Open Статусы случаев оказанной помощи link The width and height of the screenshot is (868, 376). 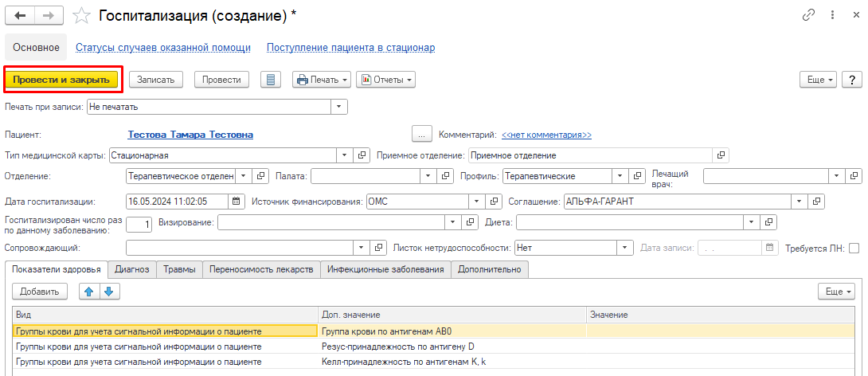pos(163,48)
